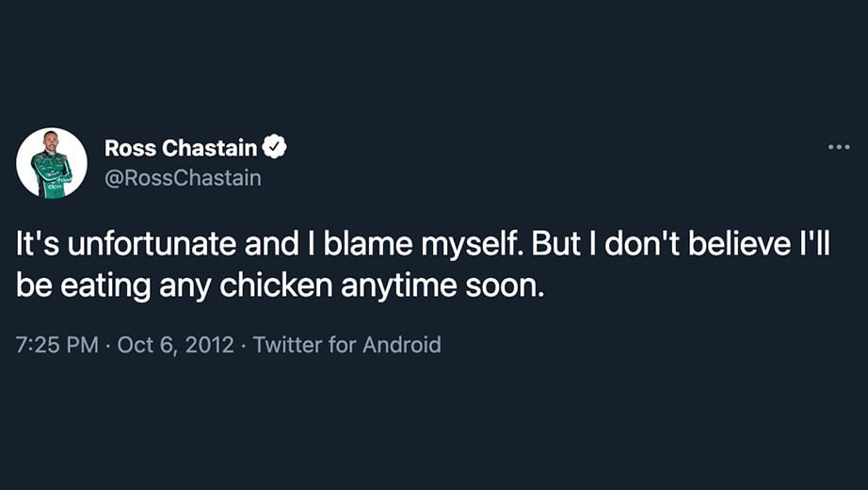Click the word "It's" starting the tweet
This screenshot has width=868, height=490.
tap(38, 244)
